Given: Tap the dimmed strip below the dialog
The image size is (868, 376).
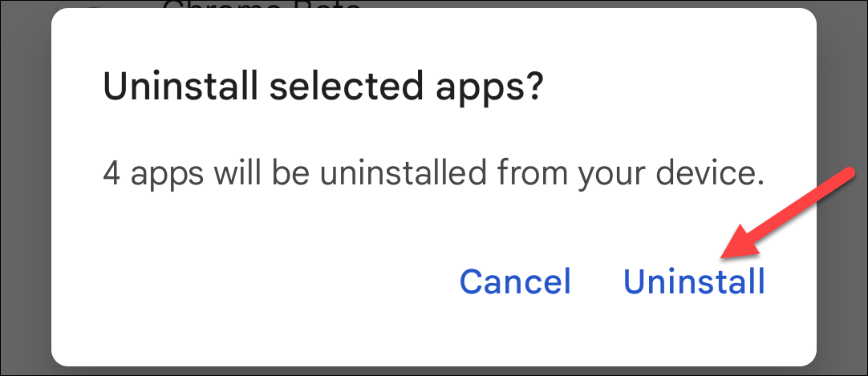Looking at the screenshot, I should [433, 370].
